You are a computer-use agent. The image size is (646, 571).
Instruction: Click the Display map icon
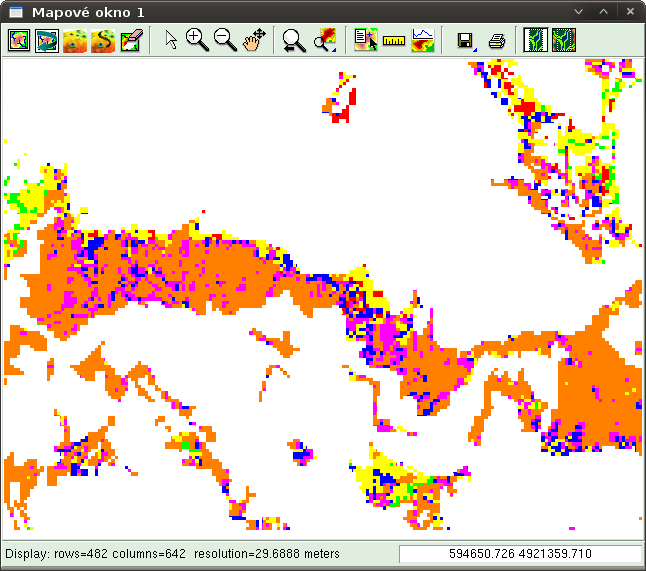(x=19, y=40)
